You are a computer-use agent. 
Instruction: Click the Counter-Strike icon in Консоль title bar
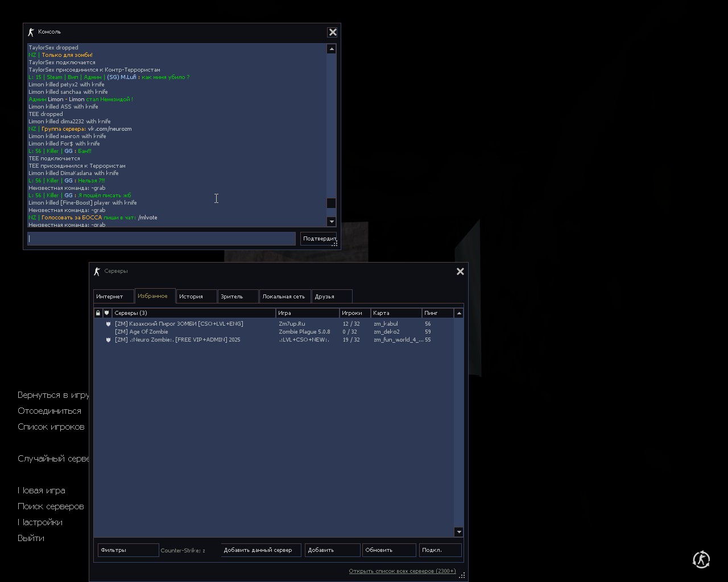click(x=31, y=32)
